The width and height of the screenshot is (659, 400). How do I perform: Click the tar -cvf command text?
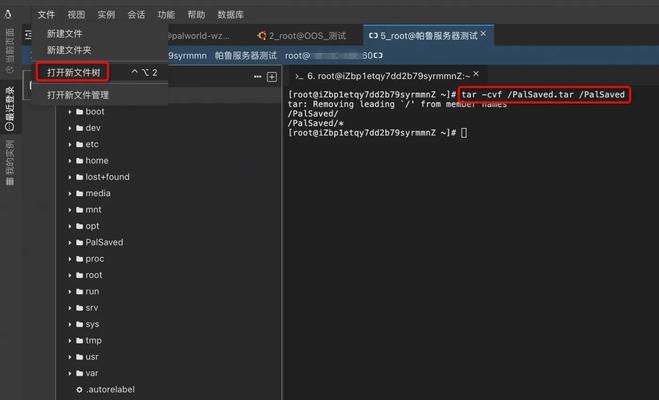[x=543, y=95]
